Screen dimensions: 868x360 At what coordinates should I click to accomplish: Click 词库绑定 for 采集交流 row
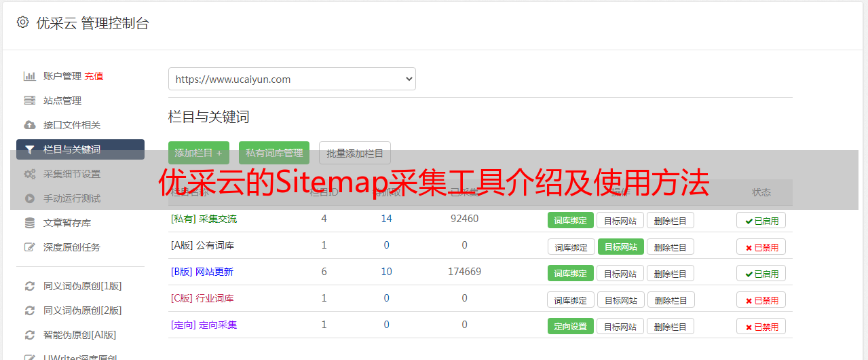pos(571,220)
